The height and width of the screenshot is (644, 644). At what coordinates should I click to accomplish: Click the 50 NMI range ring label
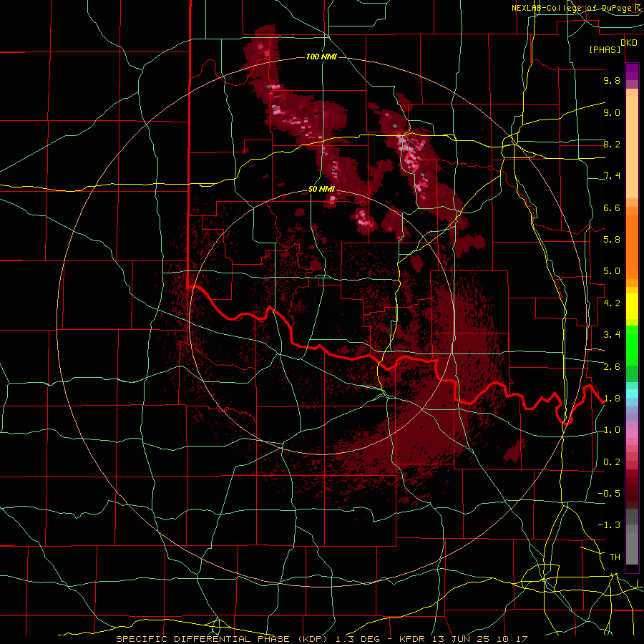(321, 190)
